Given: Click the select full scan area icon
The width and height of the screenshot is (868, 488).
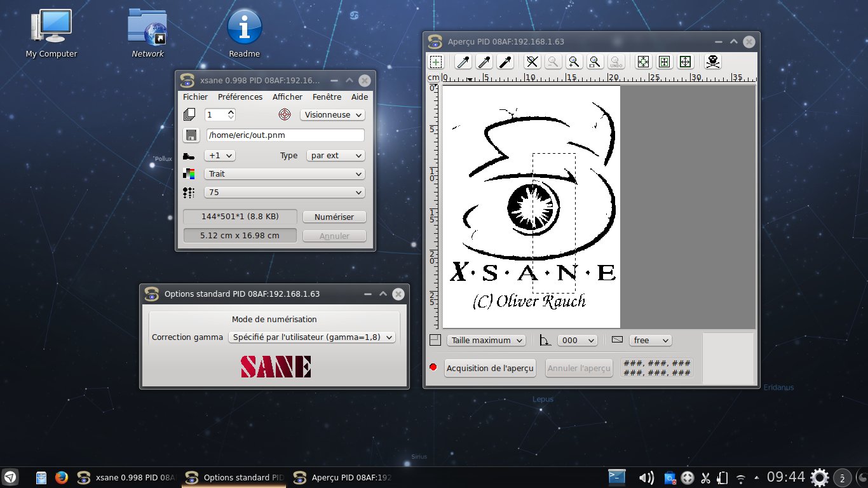Looking at the screenshot, I should tap(685, 62).
